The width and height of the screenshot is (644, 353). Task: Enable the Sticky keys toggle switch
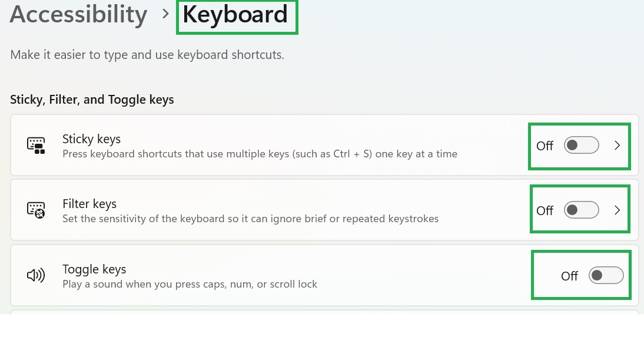click(x=582, y=145)
